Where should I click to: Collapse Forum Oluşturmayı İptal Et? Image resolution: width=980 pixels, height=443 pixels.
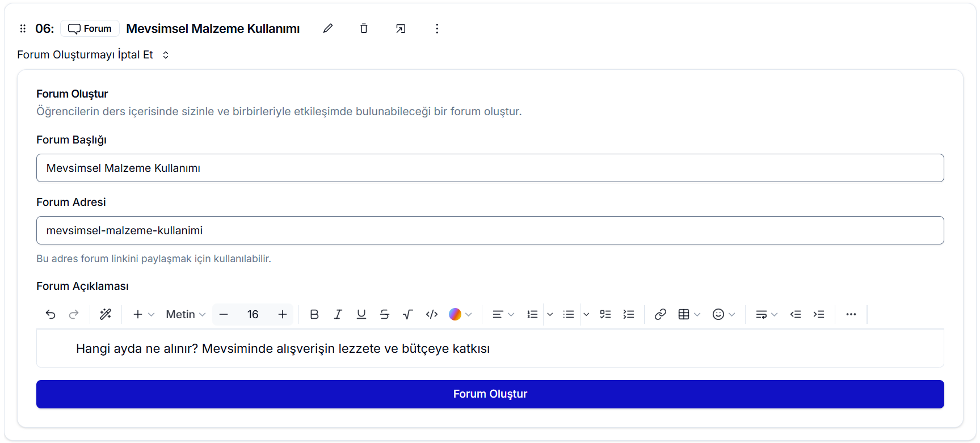coord(93,55)
